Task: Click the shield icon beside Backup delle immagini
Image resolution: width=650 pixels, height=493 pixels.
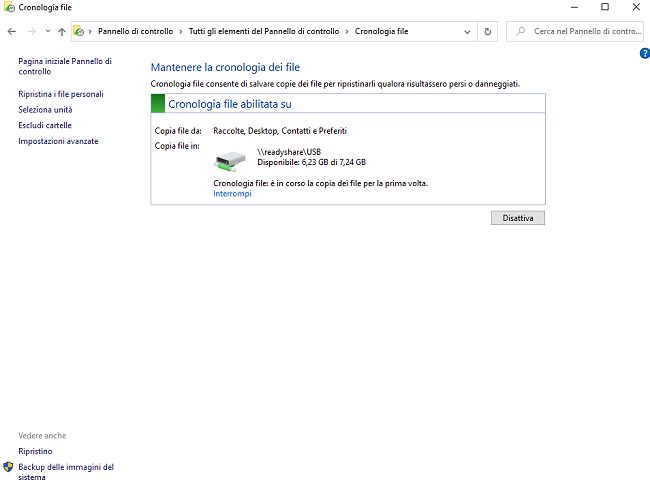Action: pyautogui.click(x=8, y=467)
